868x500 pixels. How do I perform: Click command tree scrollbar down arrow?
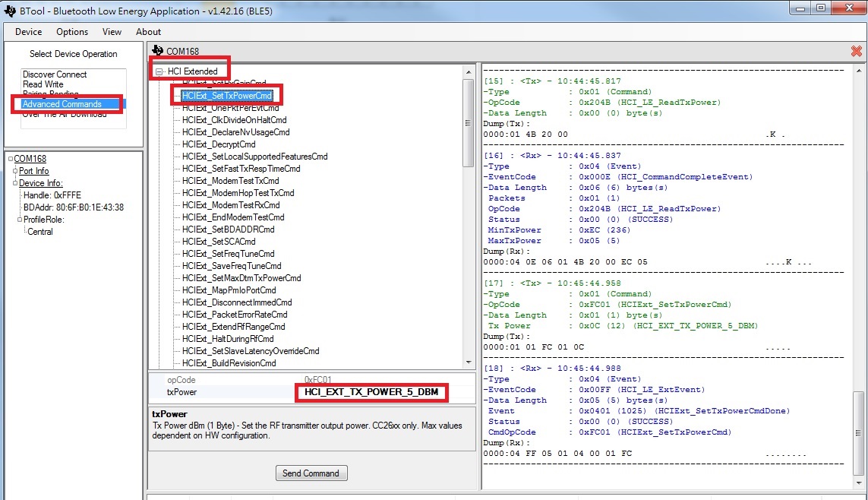pos(469,362)
